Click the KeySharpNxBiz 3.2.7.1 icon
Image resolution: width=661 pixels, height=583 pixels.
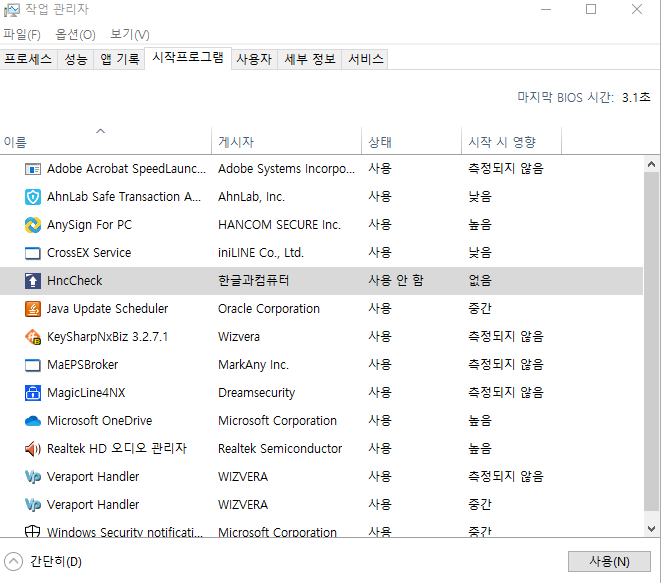33,337
